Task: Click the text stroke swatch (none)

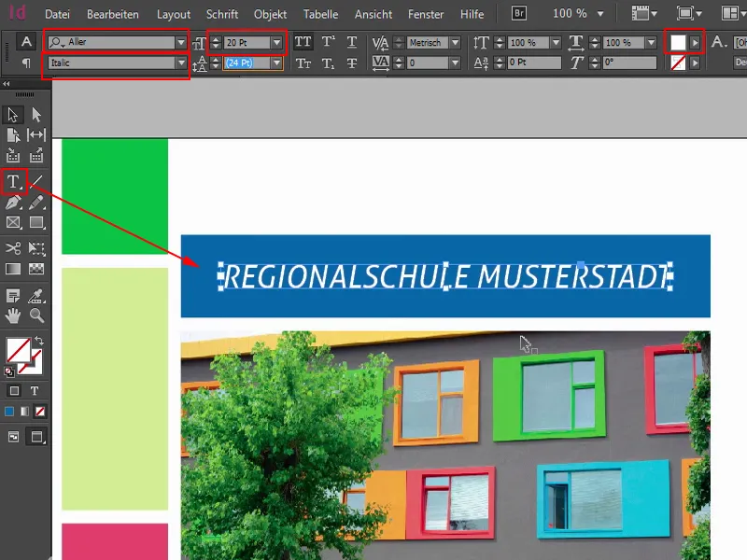Action: pyautogui.click(x=678, y=63)
